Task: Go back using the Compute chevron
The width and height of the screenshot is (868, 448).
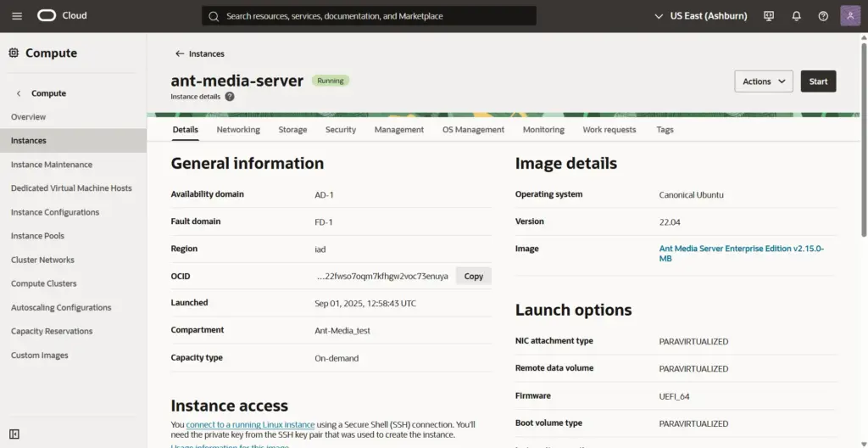Action: click(x=19, y=93)
